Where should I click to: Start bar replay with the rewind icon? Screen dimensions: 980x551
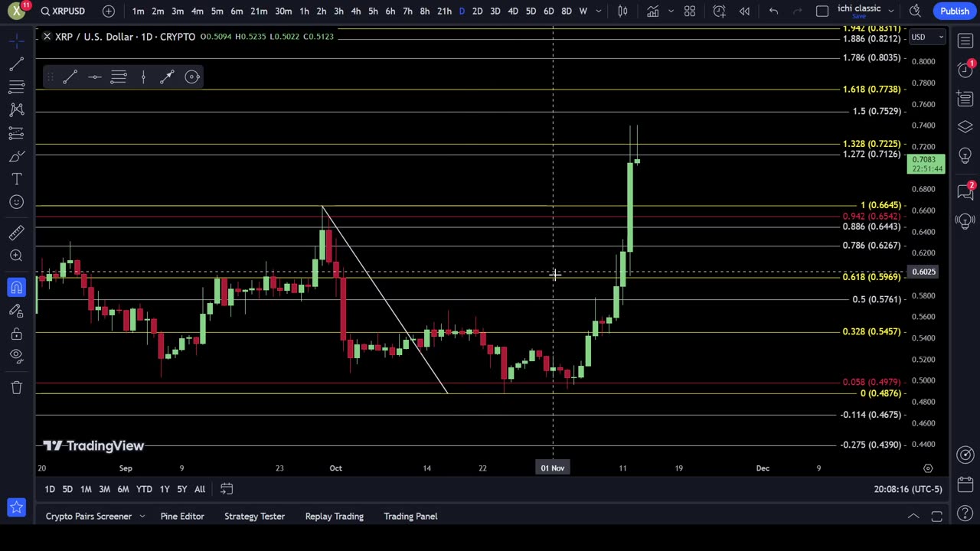(x=744, y=11)
